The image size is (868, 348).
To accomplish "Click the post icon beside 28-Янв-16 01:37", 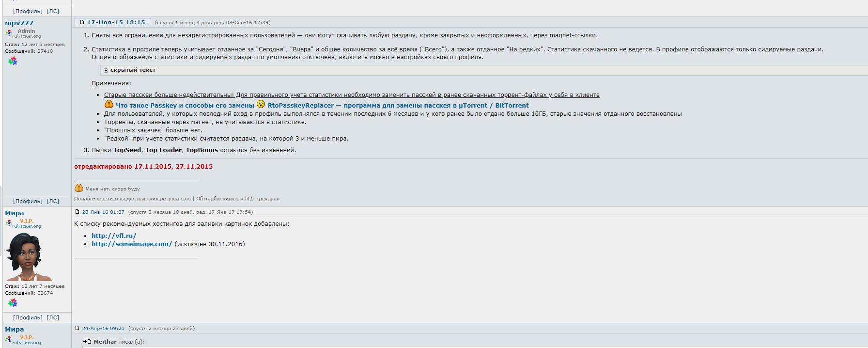I will click(x=77, y=212).
